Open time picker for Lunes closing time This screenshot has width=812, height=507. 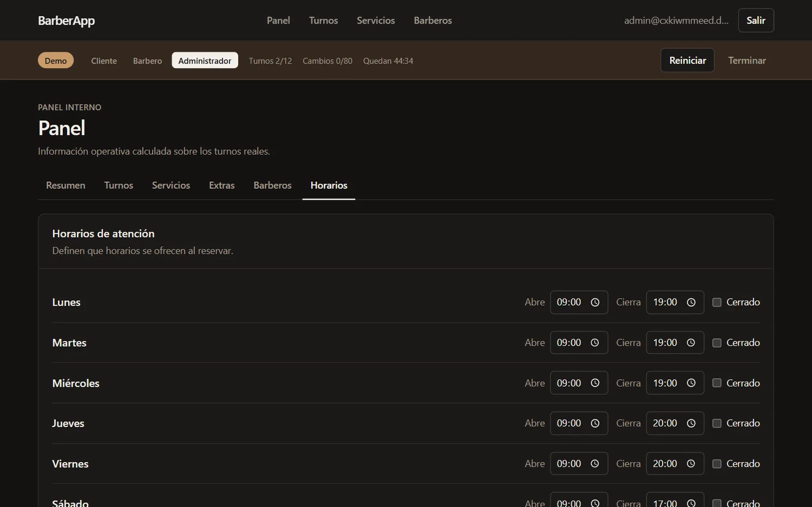point(691,302)
